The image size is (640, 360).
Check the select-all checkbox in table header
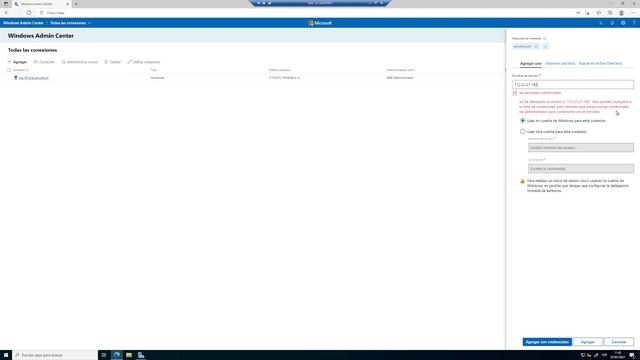(x=9, y=70)
